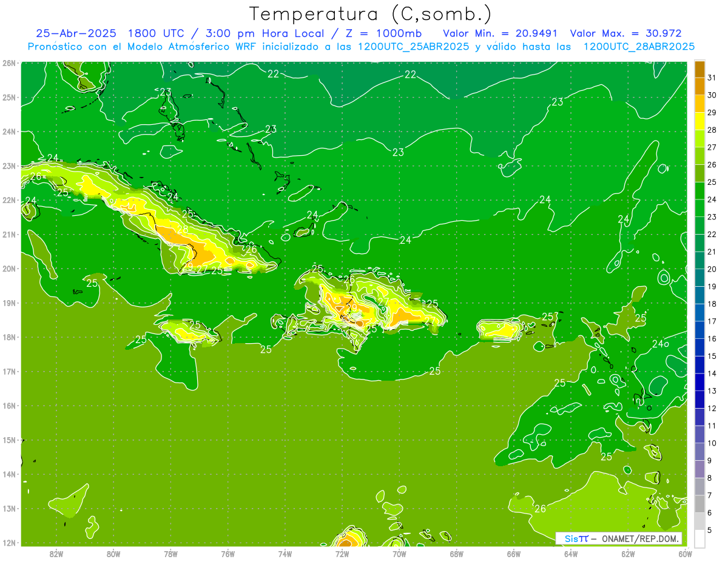Click the purple legend band between 9 and 10
Screen dimensions: 728x562
pyautogui.click(x=699, y=452)
